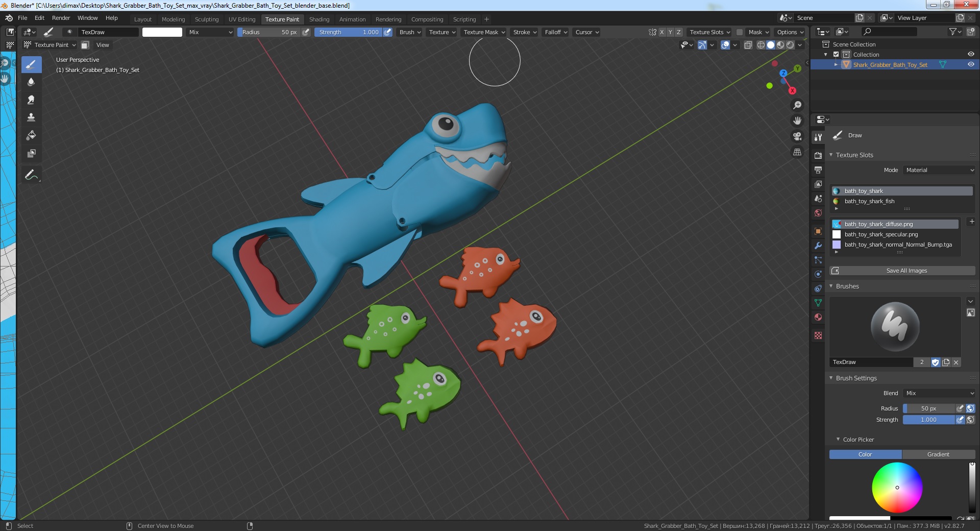980x531 pixels.
Task: Open the viewport View menu
Action: pos(103,45)
